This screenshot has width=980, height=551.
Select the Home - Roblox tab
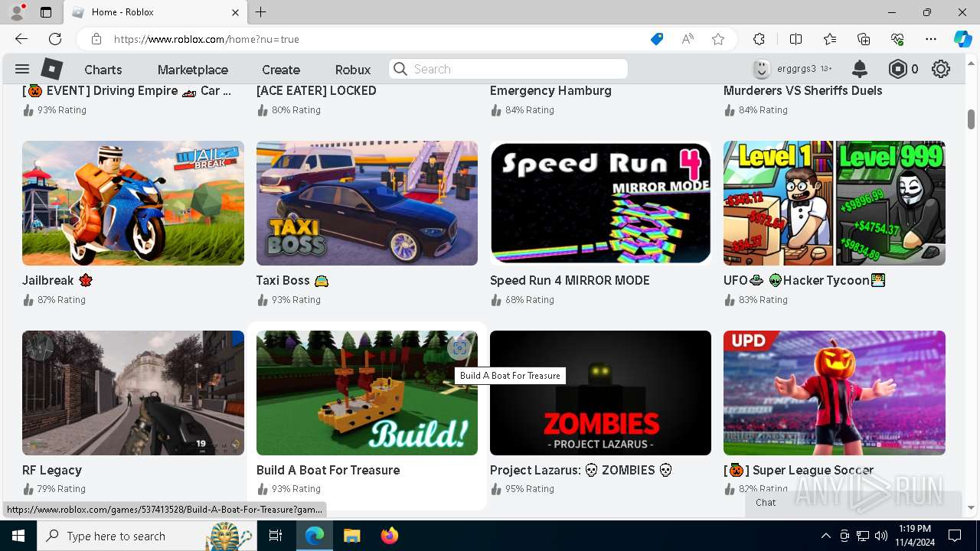[155, 12]
